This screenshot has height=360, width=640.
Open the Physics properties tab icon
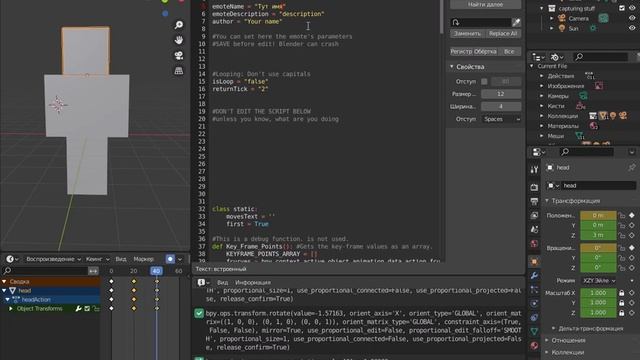(x=534, y=304)
